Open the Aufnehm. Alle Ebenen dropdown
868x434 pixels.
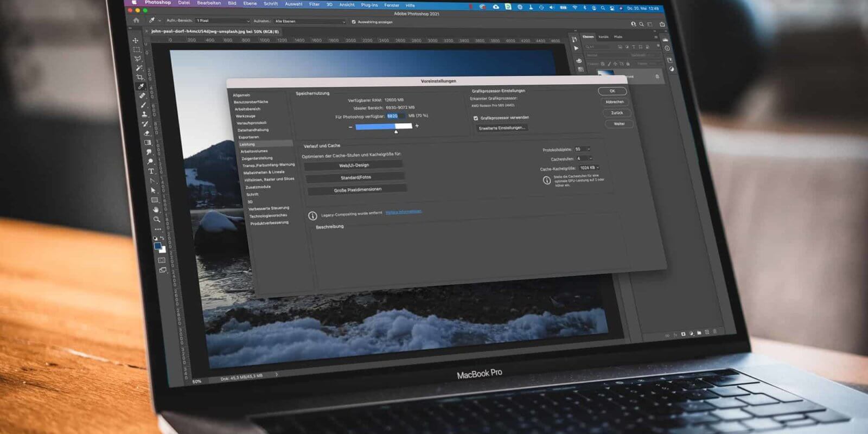(x=309, y=21)
